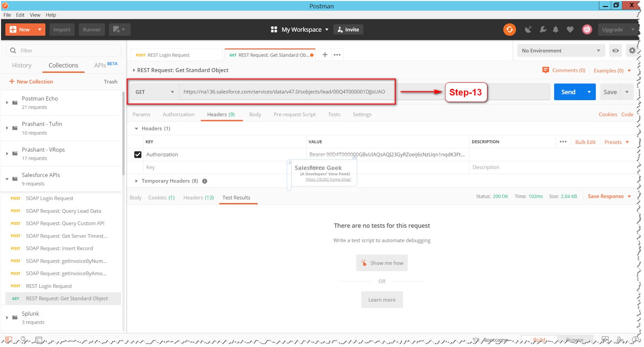Click the collections Filter search box
Image resolution: width=644 pixels, height=347 pixels.
tap(64, 51)
